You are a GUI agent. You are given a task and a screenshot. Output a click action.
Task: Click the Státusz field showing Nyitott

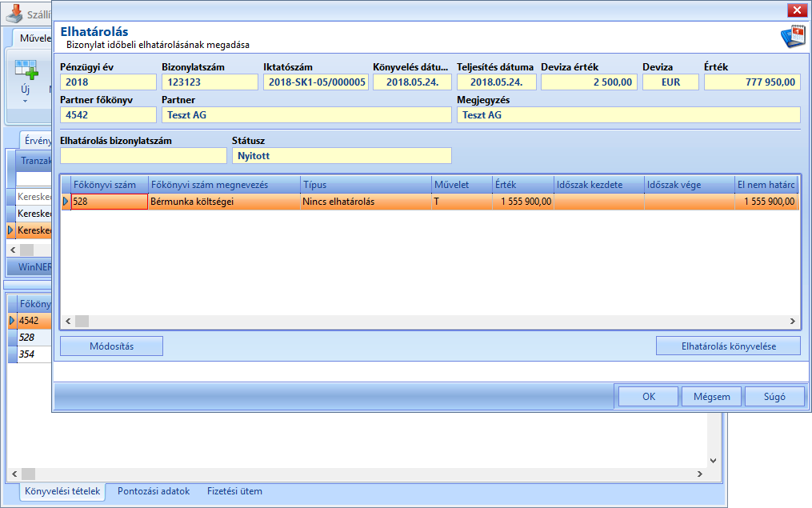(342, 156)
